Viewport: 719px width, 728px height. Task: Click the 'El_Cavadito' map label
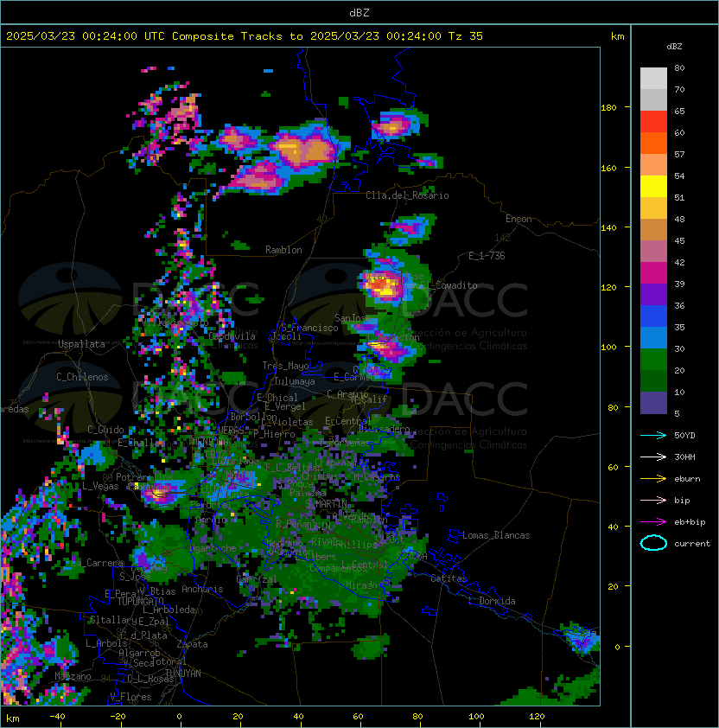coord(449,285)
